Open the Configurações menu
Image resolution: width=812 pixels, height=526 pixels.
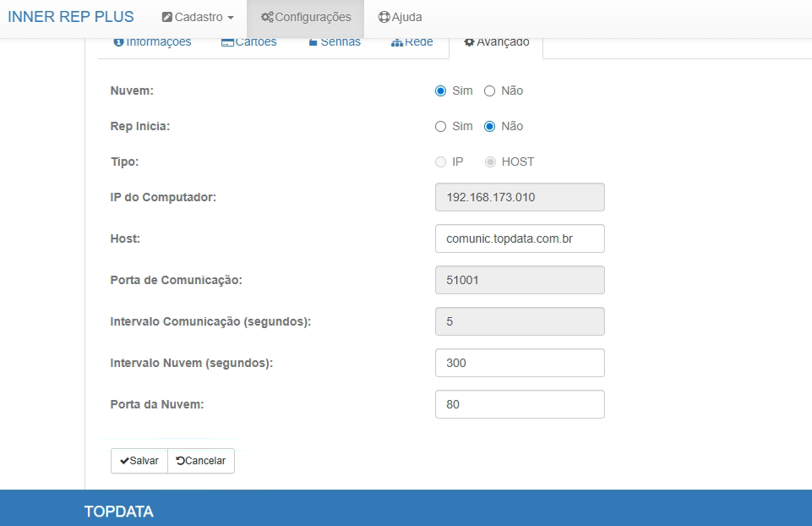(x=305, y=17)
